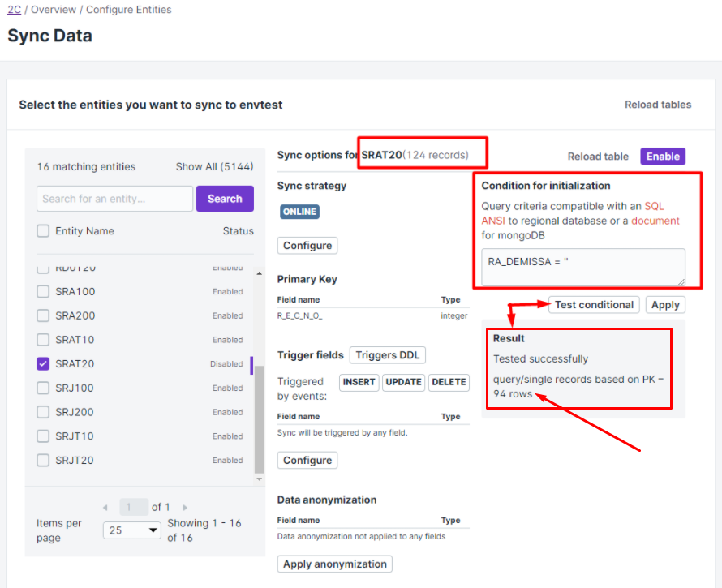Click the Test conditional button
Viewport: 722px width, 588px height.
pyautogui.click(x=594, y=305)
